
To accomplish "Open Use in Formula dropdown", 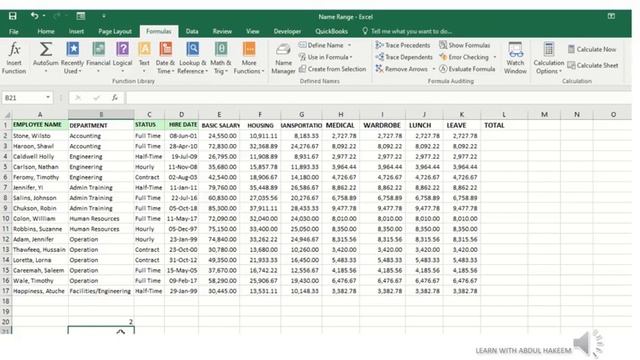I will 325,57.
